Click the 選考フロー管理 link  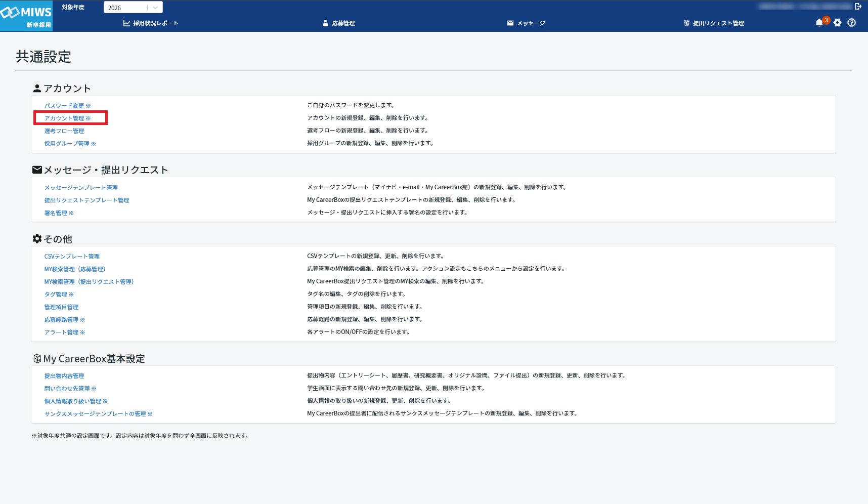click(x=64, y=131)
